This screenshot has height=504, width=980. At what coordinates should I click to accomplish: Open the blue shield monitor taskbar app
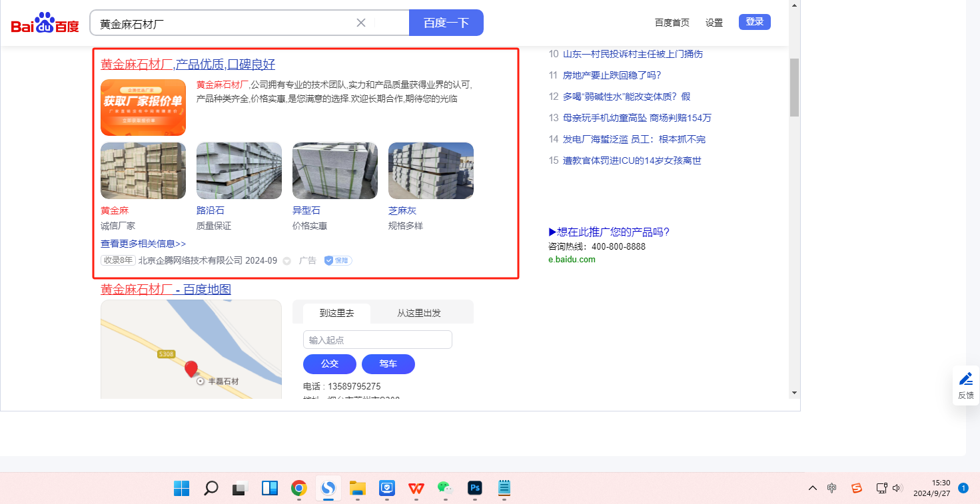387,489
